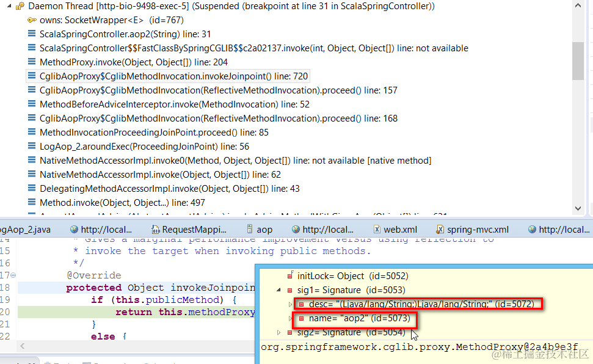This screenshot has height=364, width=593.
Task: Click the editor horizontal scroll left arrow
Action: click(x=23, y=346)
